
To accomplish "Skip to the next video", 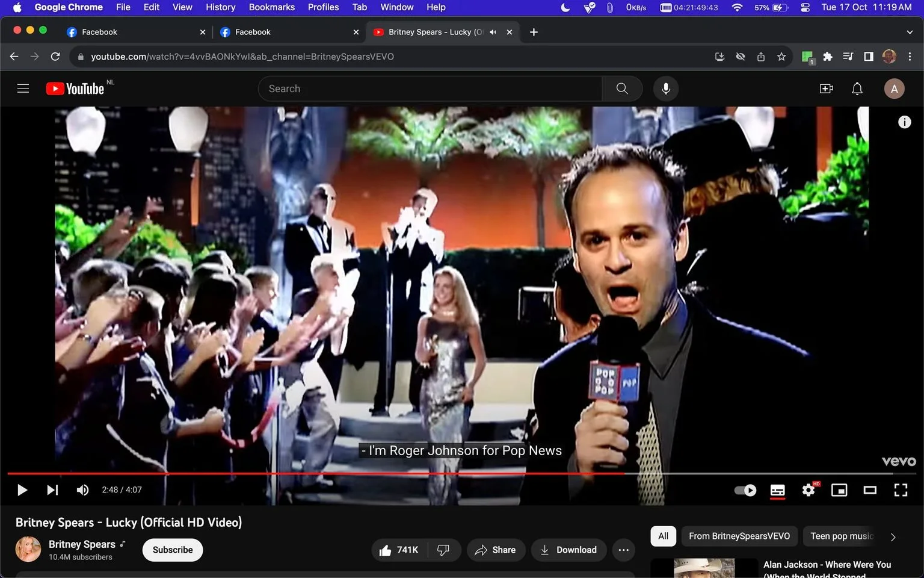I will click(x=52, y=490).
